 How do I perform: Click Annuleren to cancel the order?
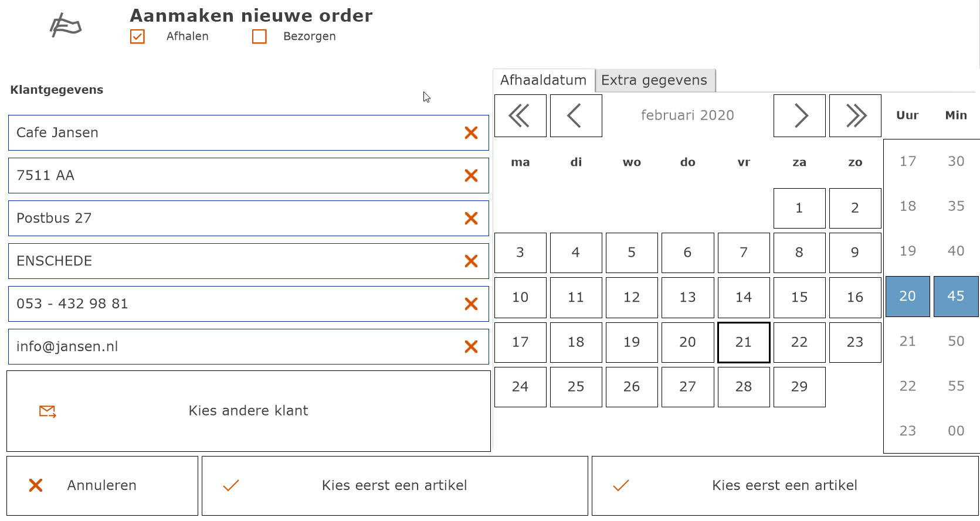pyautogui.click(x=102, y=486)
